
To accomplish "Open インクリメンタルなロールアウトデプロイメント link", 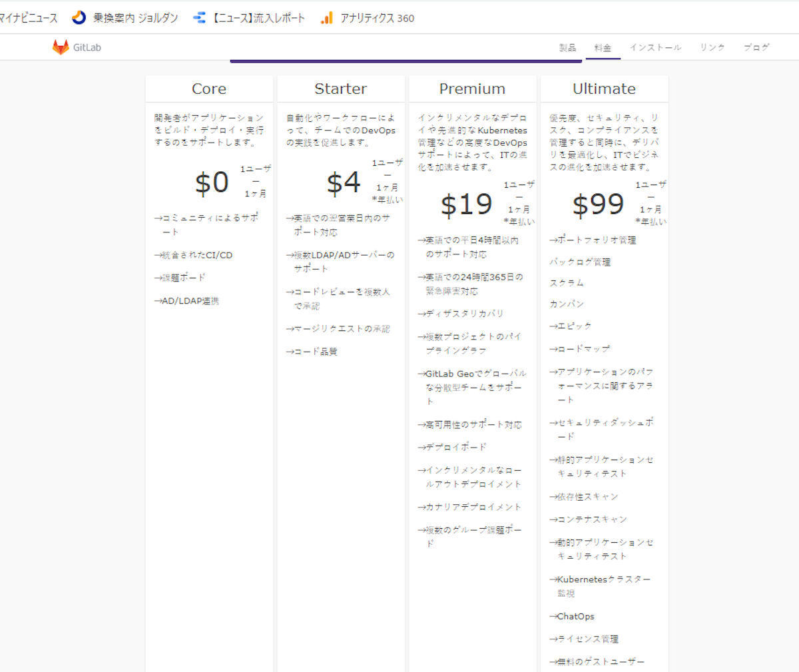I will (469, 477).
